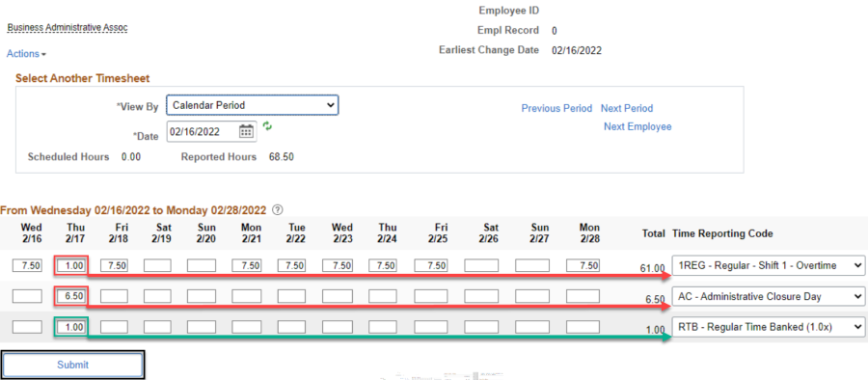Click empty Wed 2/16 field in Regular Time Banked row
This screenshot has width=868, height=380.
coord(27,327)
